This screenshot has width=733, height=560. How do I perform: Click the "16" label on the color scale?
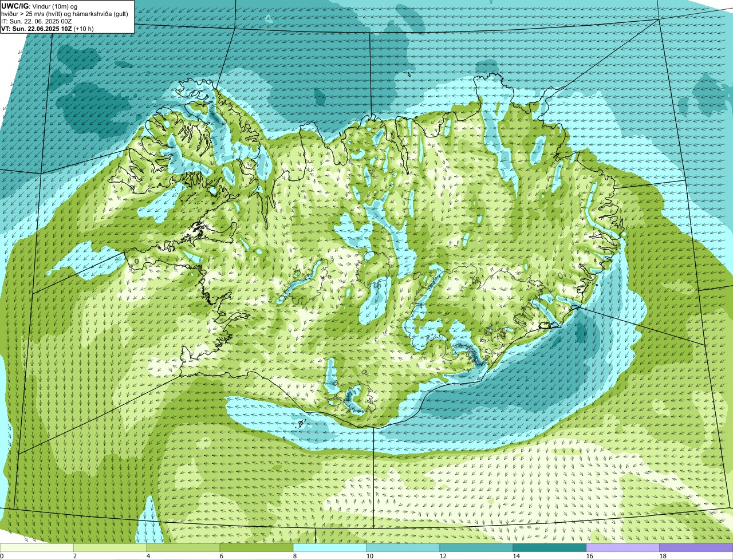pyautogui.click(x=590, y=556)
